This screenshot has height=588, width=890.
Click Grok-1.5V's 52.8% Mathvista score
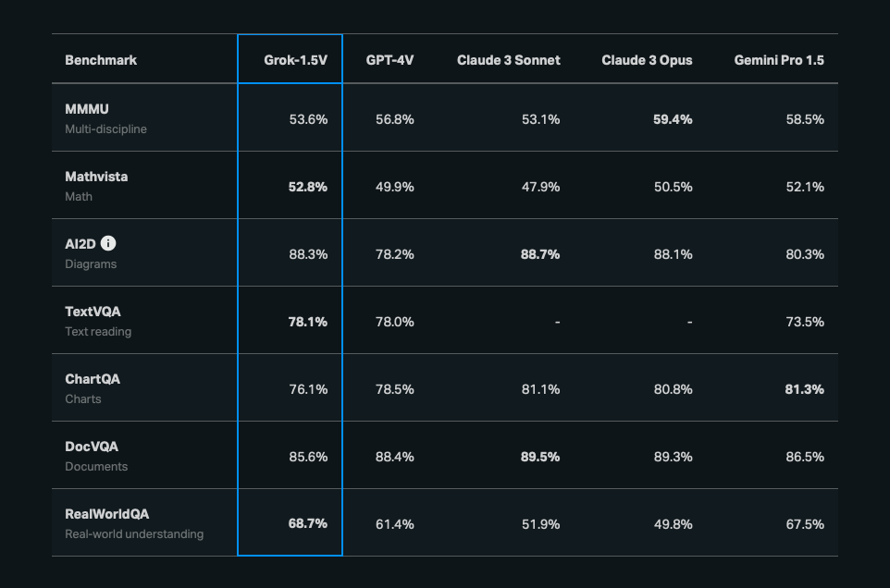[307, 187]
